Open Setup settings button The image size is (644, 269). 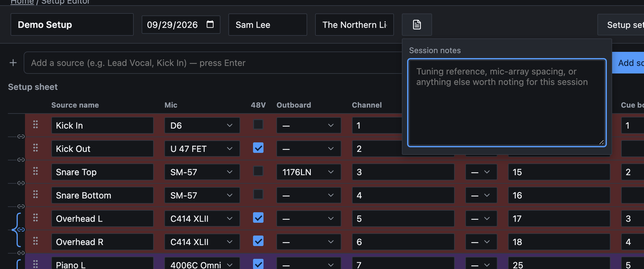[621, 25]
